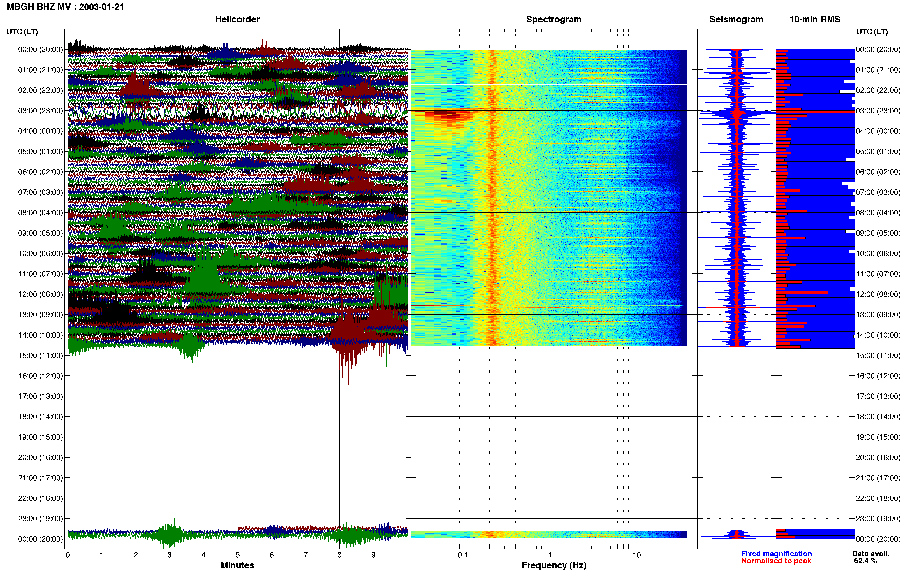Click RMS panel time label '04:00 (00:00)'
This screenshot has width=924, height=578.
click(x=878, y=131)
